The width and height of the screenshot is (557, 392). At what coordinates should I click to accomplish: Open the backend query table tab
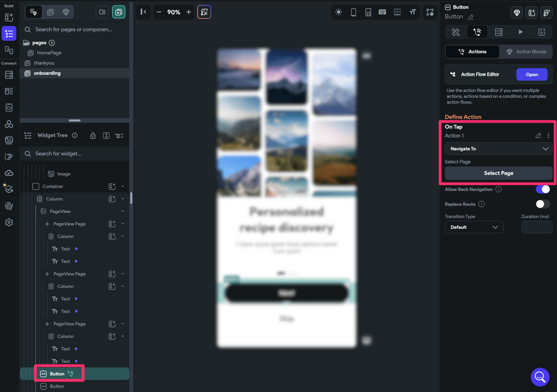[x=499, y=32]
